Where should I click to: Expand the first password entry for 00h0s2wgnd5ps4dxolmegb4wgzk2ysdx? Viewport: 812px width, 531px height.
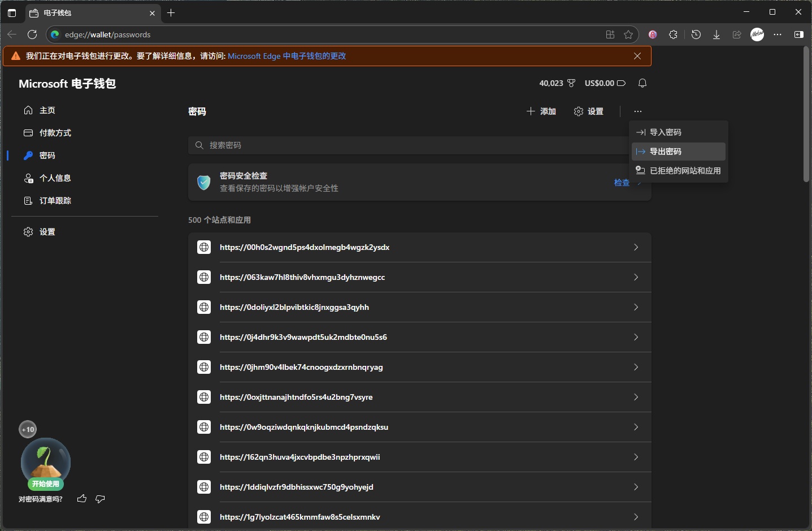tap(636, 247)
